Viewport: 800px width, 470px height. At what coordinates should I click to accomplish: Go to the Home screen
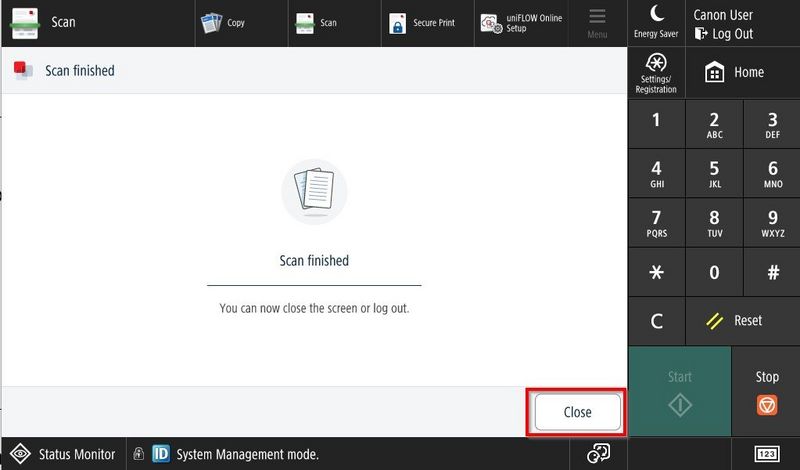(735, 72)
